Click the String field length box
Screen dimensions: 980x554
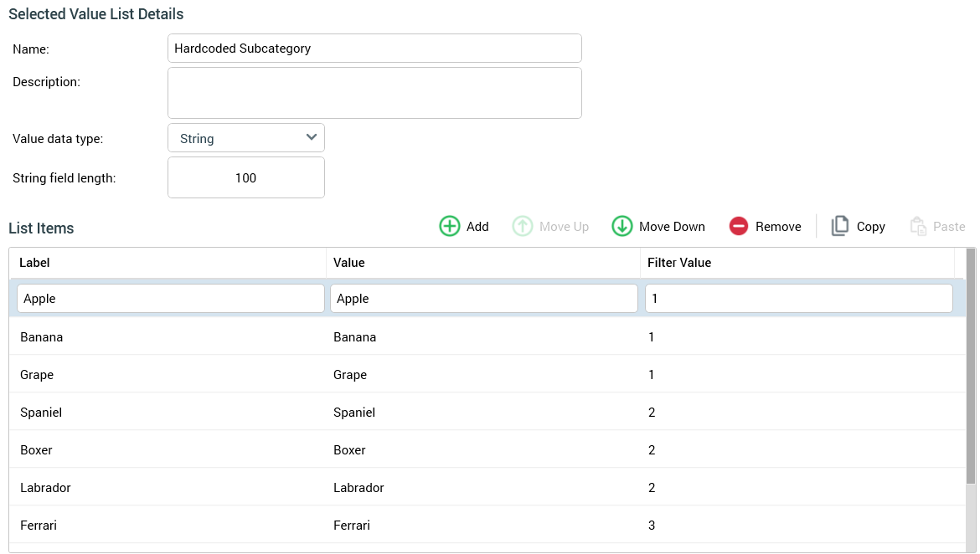coord(246,177)
